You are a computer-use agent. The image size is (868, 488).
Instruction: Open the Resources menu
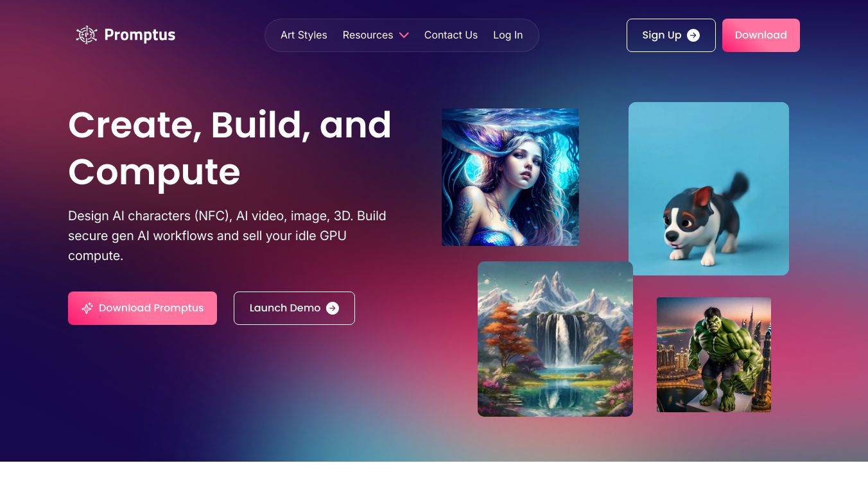[x=368, y=35]
